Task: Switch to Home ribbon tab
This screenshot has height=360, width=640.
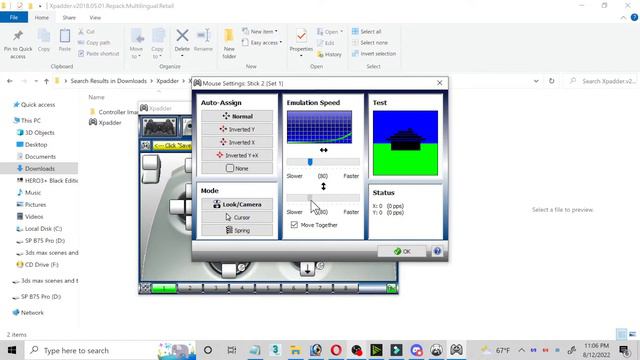Action: 42,18
